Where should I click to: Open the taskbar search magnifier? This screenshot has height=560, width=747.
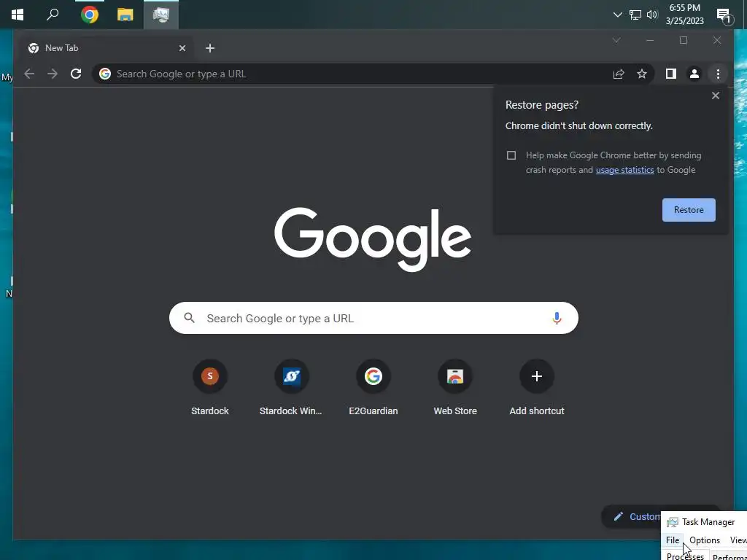53,15
